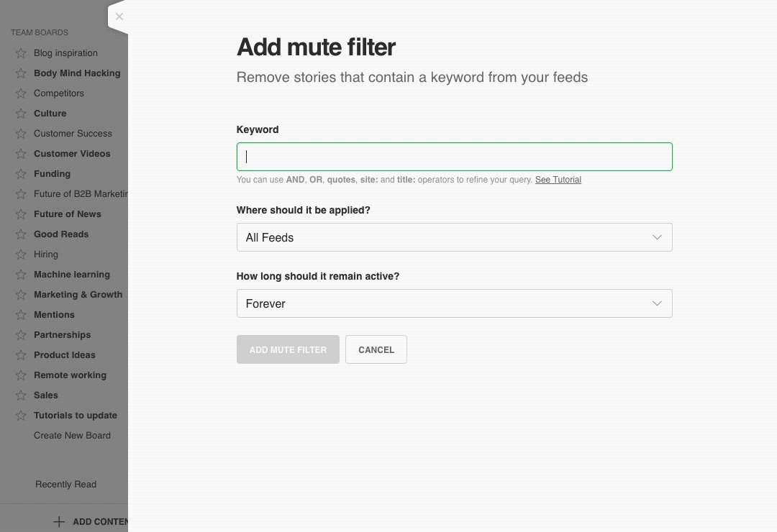Star the Machine learning board
The image size is (777, 532).
[21, 275]
